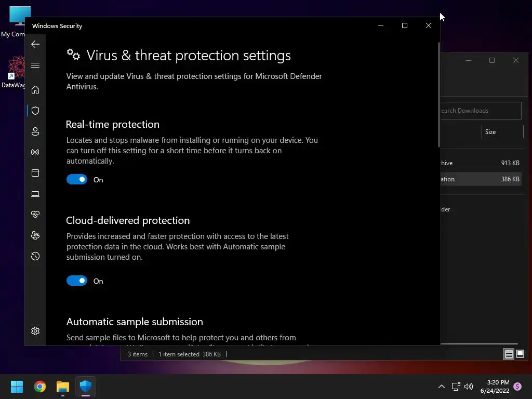Click the Windows Security vertical scrollbar
This screenshot has width=532, height=399.
tap(438, 95)
